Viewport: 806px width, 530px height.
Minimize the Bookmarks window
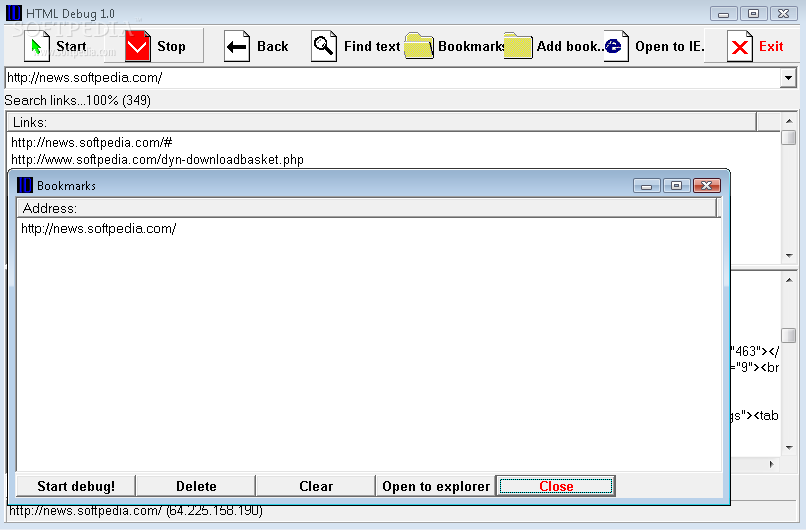pos(646,186)
